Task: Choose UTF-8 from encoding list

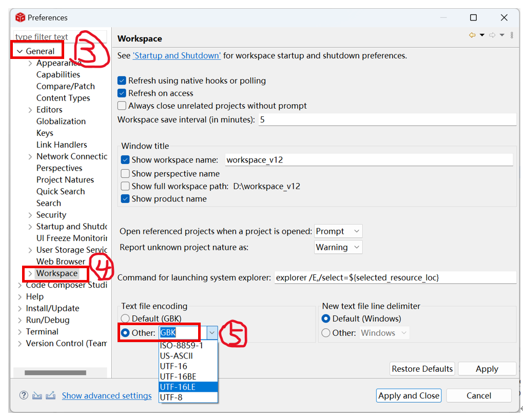Action: click(171, 397)
